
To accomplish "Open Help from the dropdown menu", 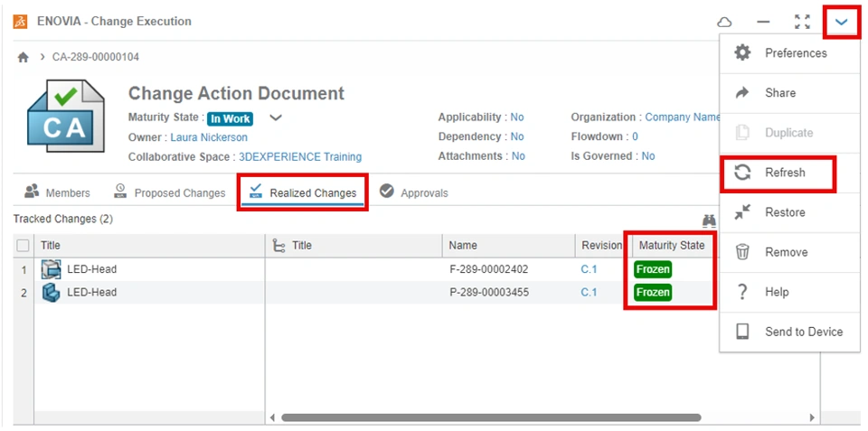I will (776, 292).
